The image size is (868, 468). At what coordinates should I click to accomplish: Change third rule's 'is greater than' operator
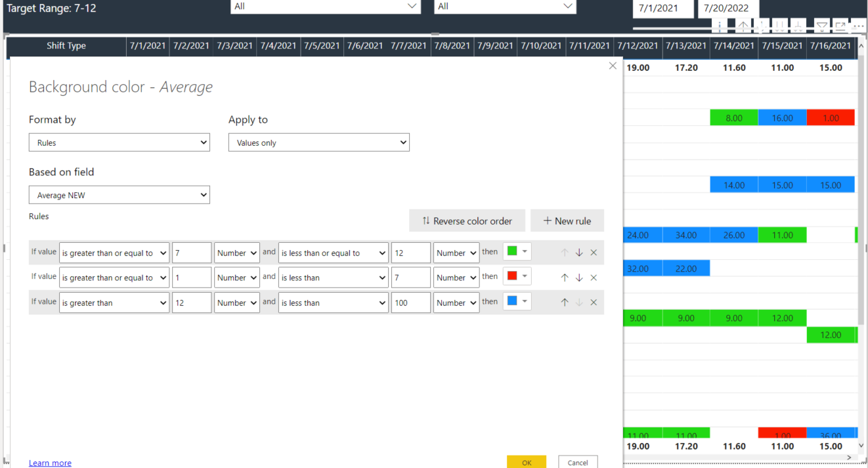coord(114,303)
